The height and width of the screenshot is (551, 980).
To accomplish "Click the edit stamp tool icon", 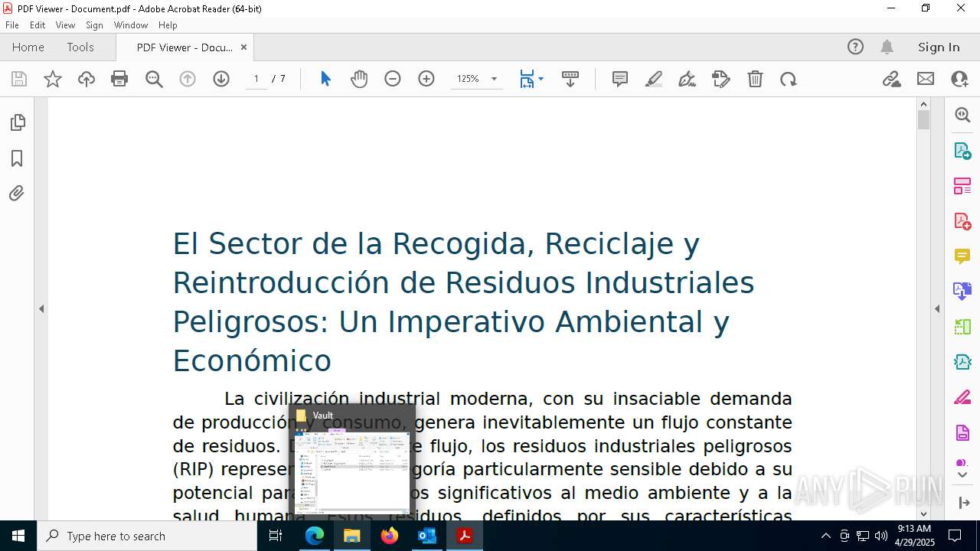I will pyautogui.click(x=721, y=79).
